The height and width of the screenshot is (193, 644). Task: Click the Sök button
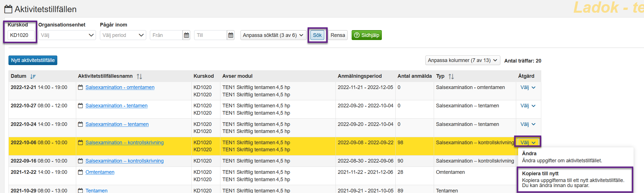317,35
